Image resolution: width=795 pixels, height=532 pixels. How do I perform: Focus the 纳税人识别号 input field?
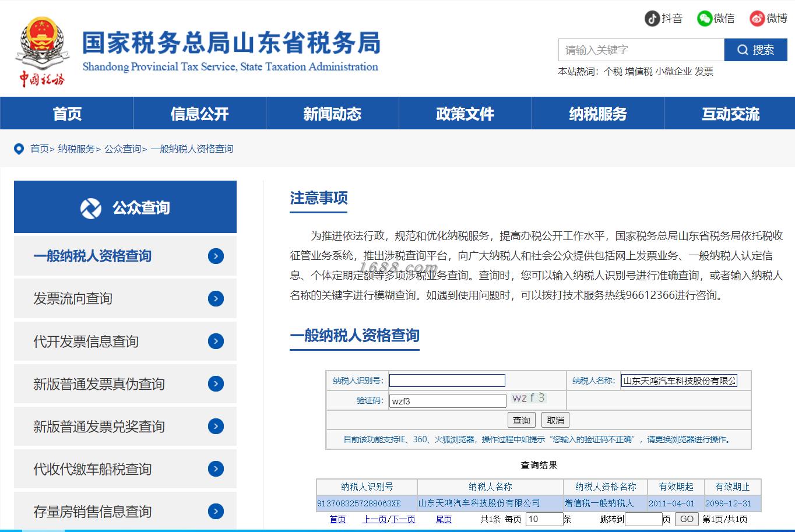point(447,380)
